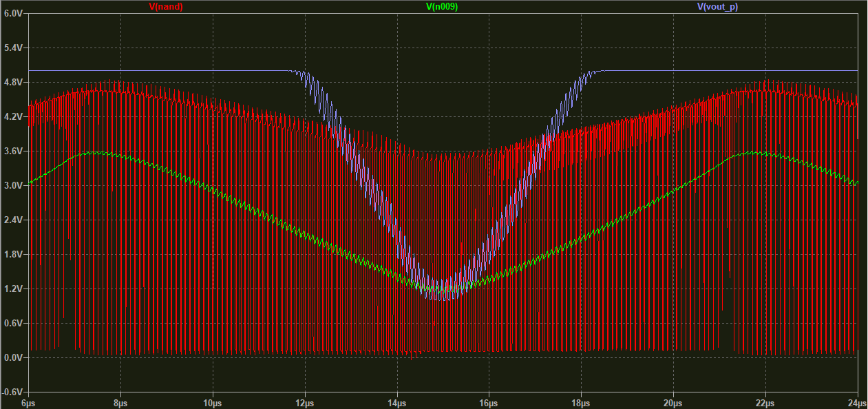Click the V(nand) trace label
Screen dimensions: 868x409
point(165,6)
